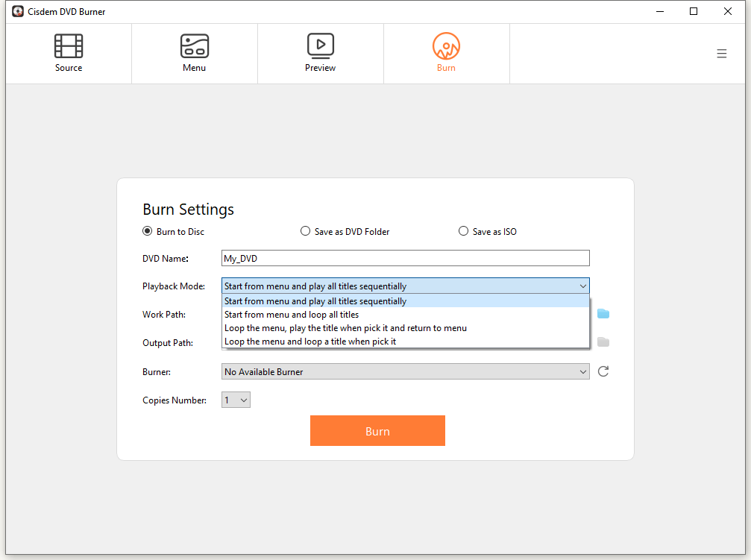
Task: Click the Output Path folder icon
Action: 603,342
